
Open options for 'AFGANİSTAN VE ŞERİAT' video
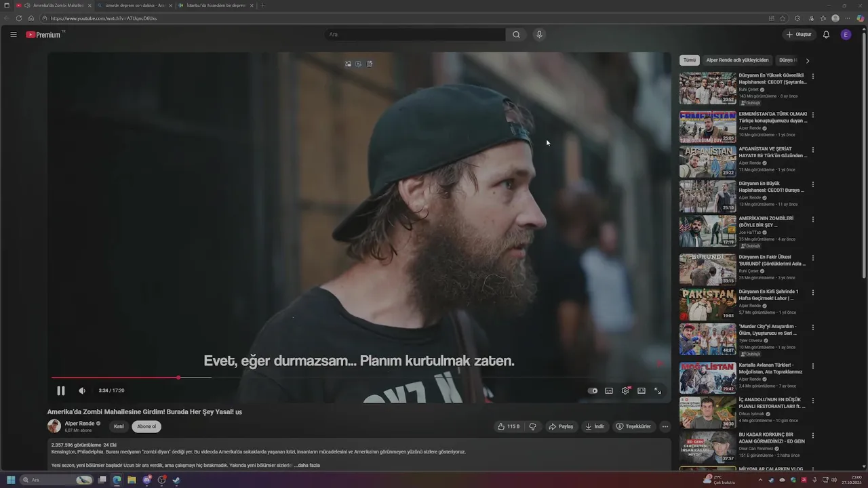tap(813, 150)
